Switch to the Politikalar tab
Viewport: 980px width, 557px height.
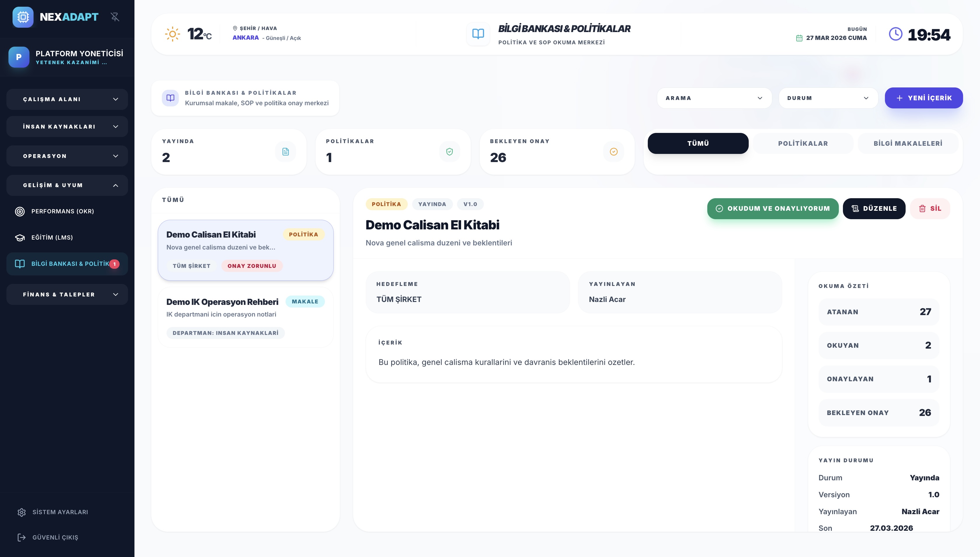803,143
